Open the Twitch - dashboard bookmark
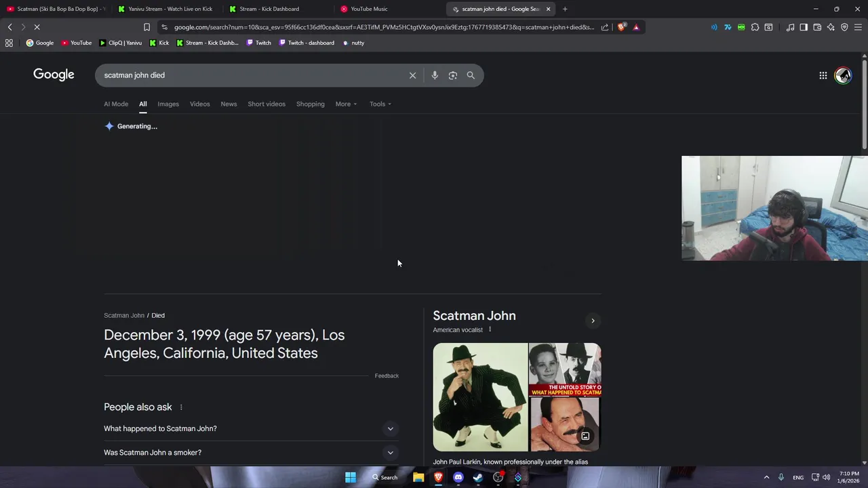 click(x=305, y=43)
